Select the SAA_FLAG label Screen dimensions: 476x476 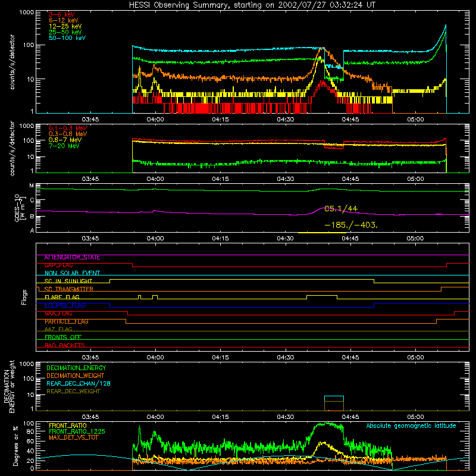click(58, 314)
